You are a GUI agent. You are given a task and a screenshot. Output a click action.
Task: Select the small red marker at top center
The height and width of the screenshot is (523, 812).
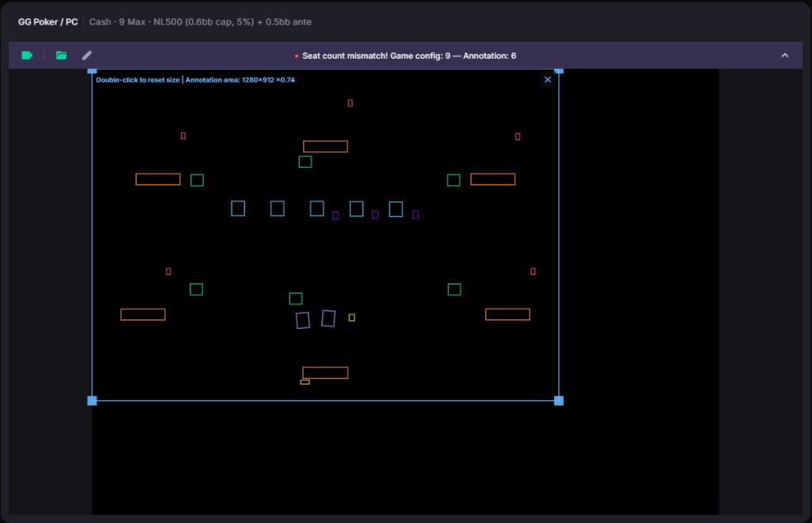coord(350,103)
